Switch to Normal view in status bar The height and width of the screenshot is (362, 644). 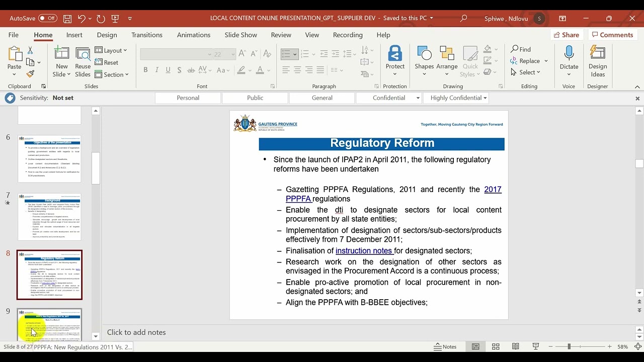(475, 346)
